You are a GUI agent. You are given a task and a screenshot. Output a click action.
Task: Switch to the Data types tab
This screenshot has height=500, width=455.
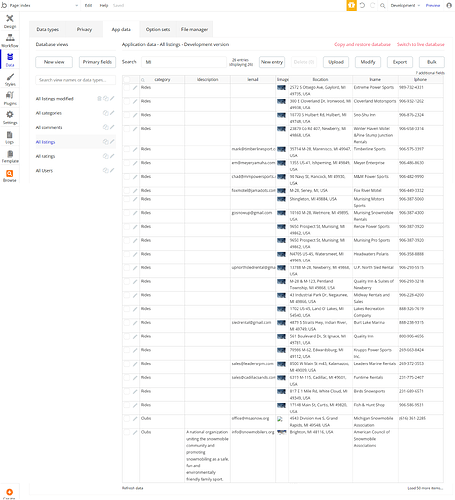[x=47, y=29]
